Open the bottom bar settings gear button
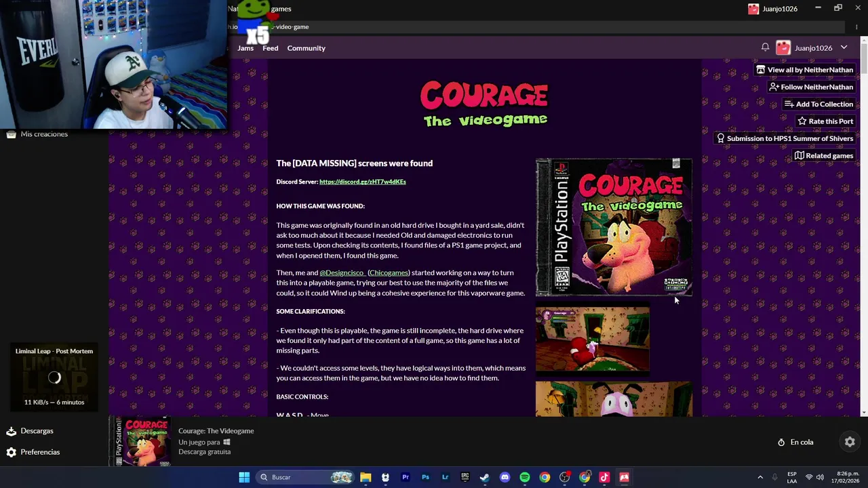 [850, 442]
